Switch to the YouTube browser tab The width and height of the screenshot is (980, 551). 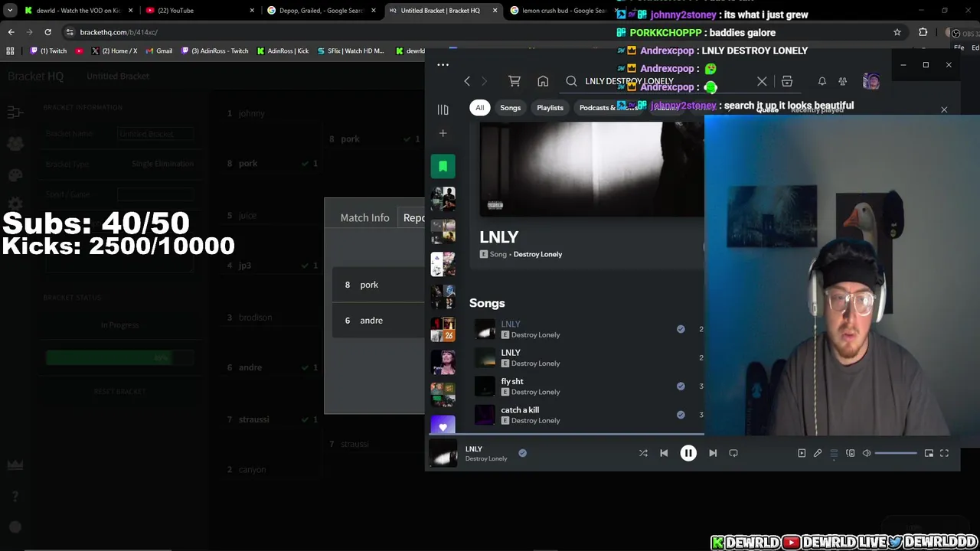tap(201, 11)
